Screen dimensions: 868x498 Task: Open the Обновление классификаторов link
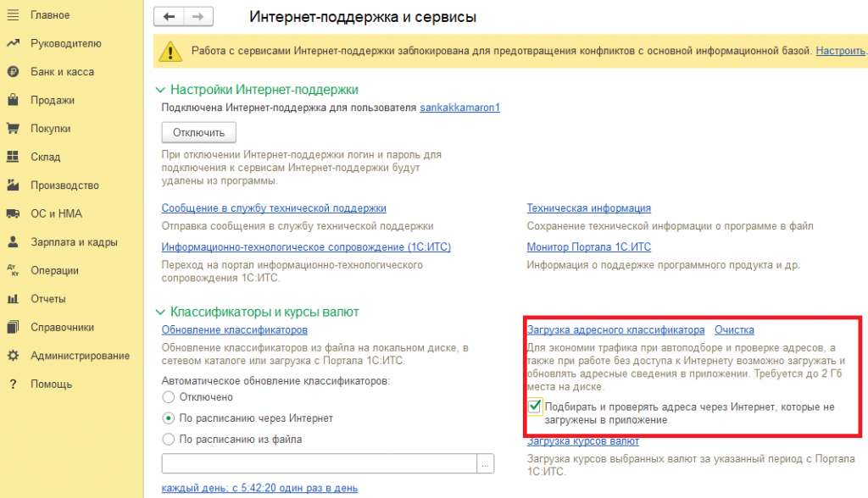[x=235, y=329]
